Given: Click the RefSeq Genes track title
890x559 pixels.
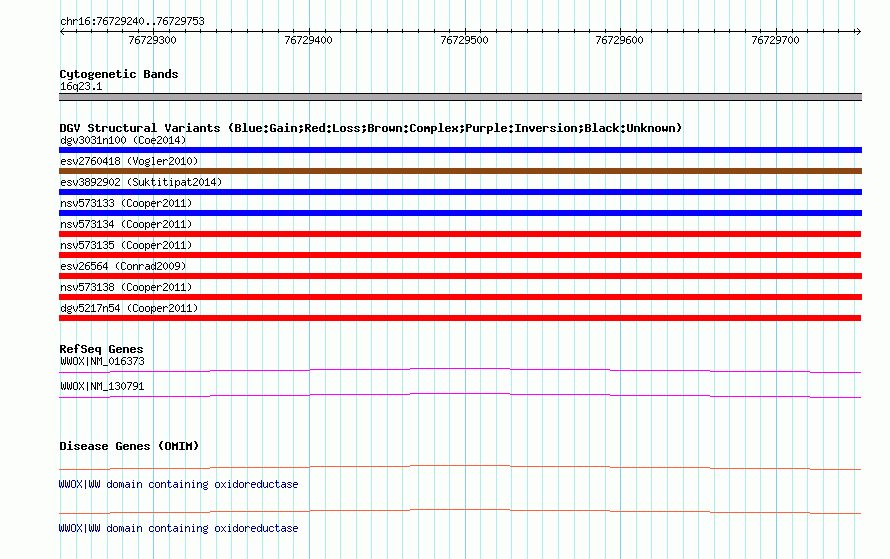Looking at the screenshot, I should (101, 350).
